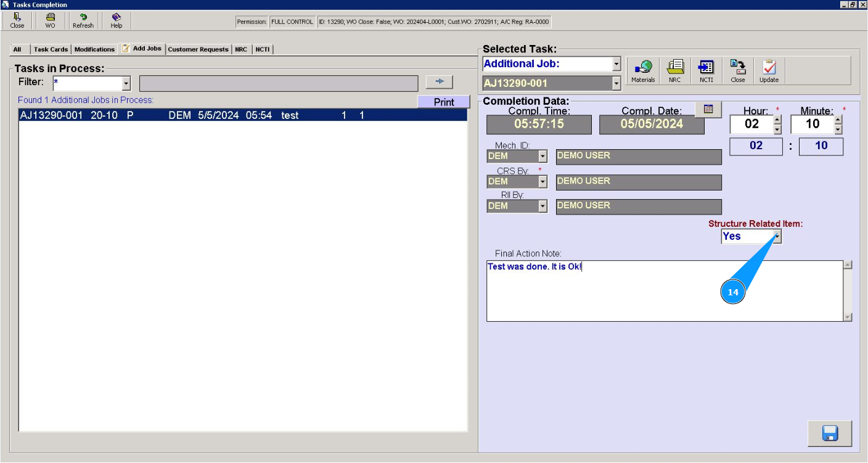Image resolution: width=868 pixels, height=463 pixels.
Task: Expand the RII By dropdown
Action: click(x=542, y=206)
